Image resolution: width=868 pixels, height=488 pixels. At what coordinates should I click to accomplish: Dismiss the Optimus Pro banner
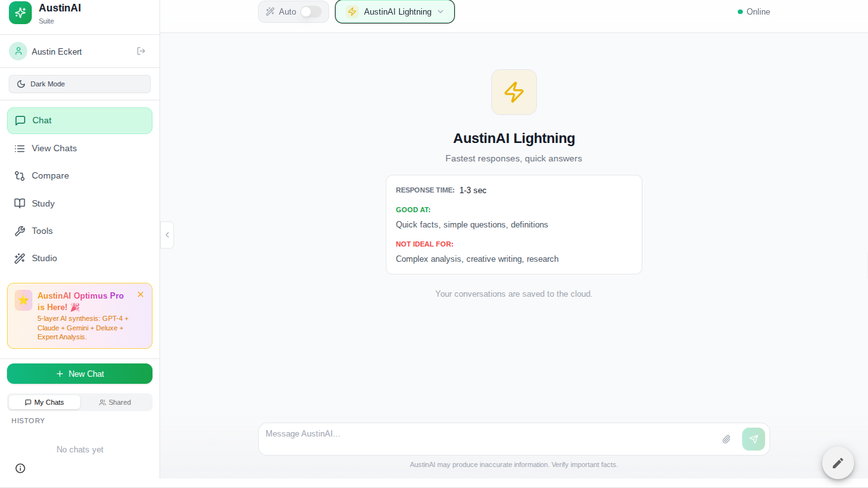pos(140,294)
